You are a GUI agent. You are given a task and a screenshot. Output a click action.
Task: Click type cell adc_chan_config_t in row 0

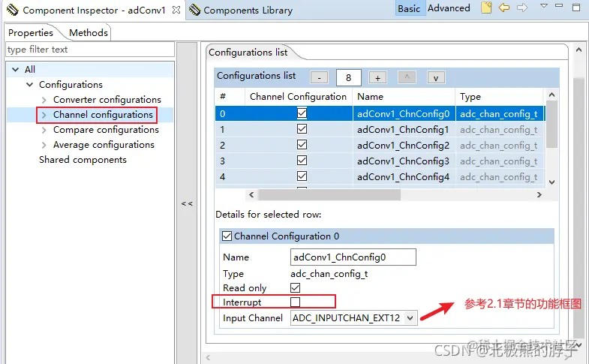[x=499, y=114]
